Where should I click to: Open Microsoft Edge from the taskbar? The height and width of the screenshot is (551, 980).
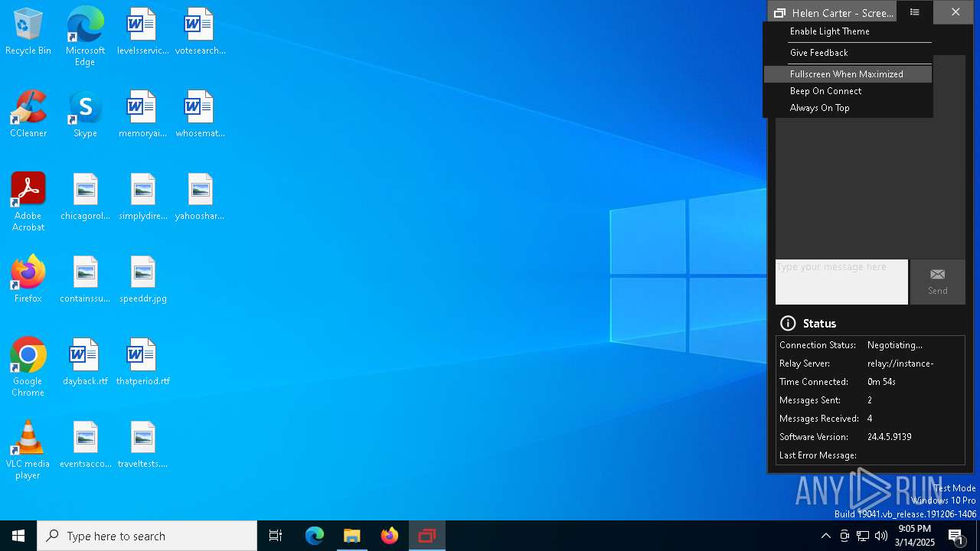point(315,536)
